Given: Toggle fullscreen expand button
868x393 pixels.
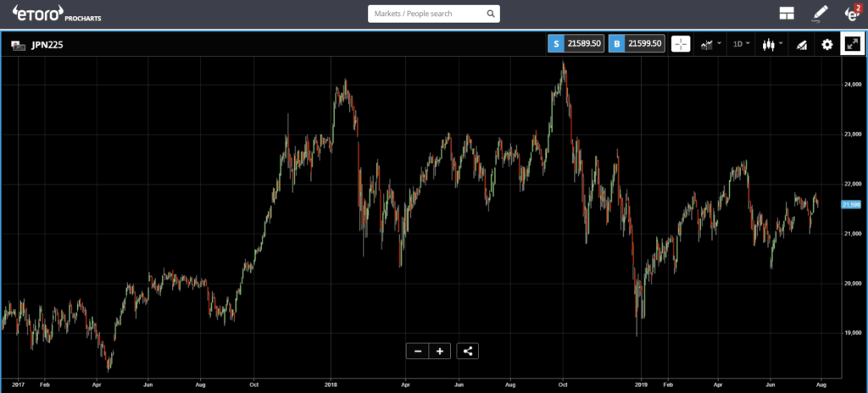Looking at the screenshot, I should click(x=851, y=44).
